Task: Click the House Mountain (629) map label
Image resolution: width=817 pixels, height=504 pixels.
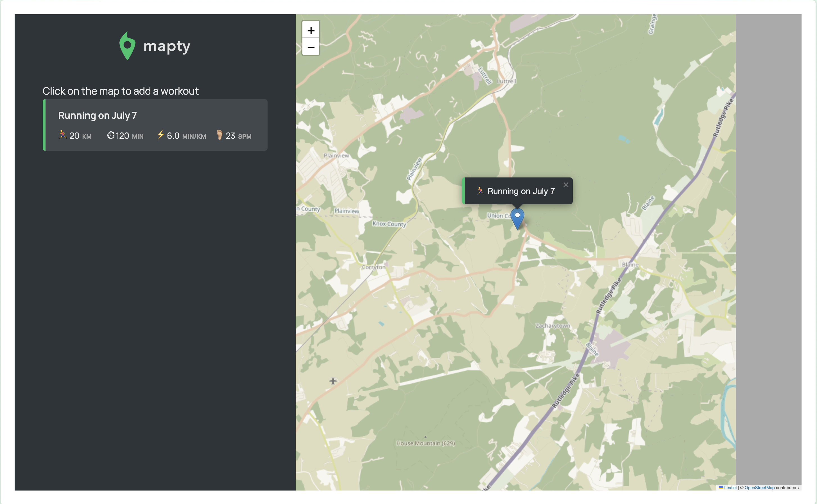Action: tap(425, 443)
